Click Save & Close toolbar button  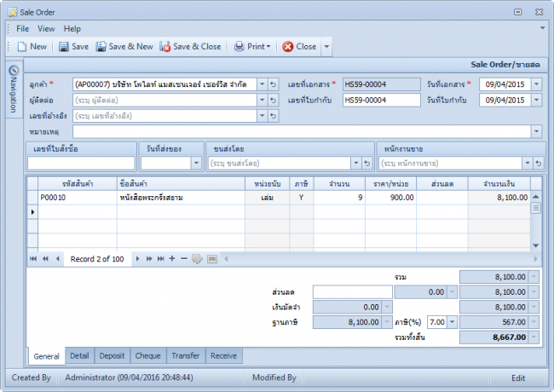(190, 47)
